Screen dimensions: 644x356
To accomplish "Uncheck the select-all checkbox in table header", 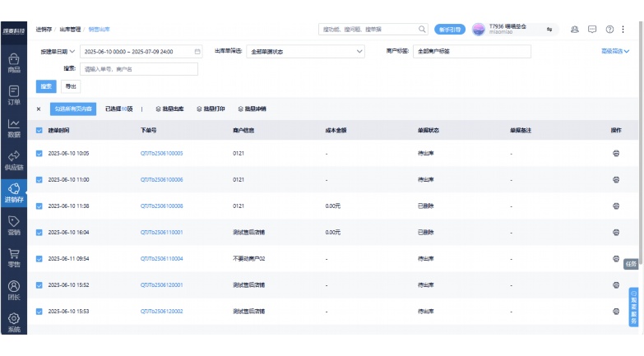I will 39,130.
